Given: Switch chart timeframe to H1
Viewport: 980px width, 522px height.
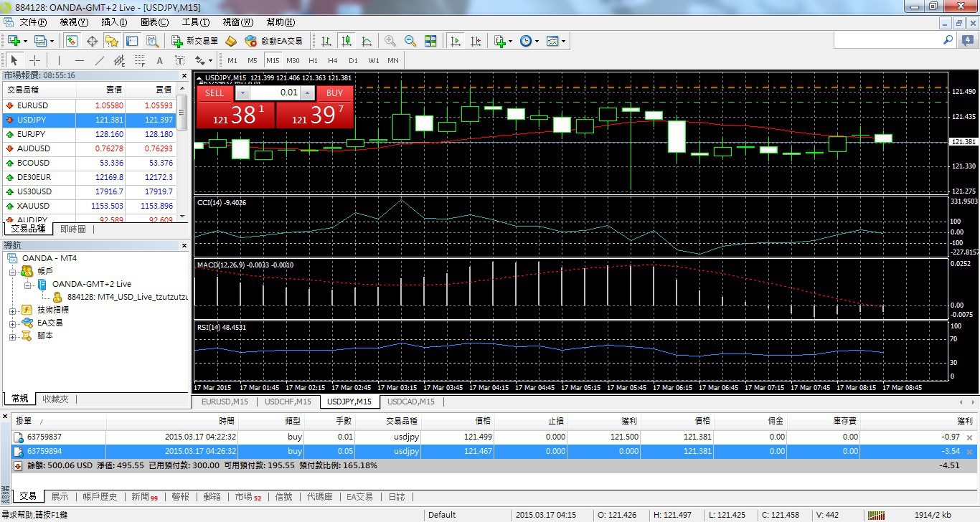Looking at the screenshot, I should click(x=313, y=61).
